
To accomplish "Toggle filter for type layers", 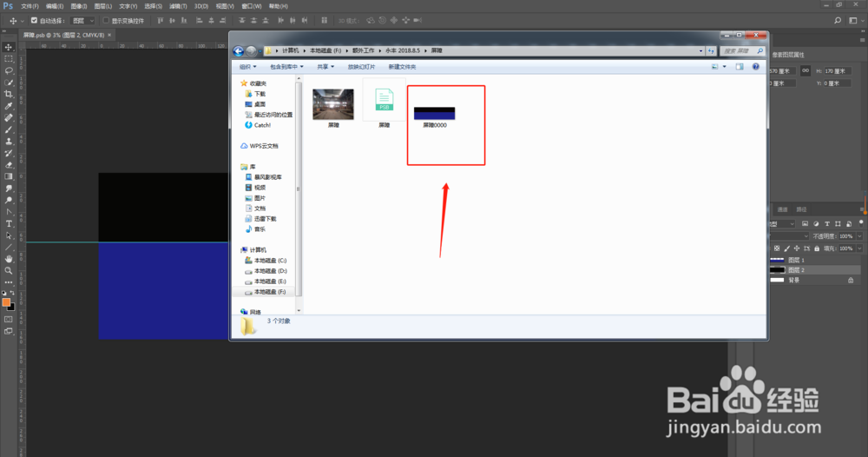I will click(827, 224).
